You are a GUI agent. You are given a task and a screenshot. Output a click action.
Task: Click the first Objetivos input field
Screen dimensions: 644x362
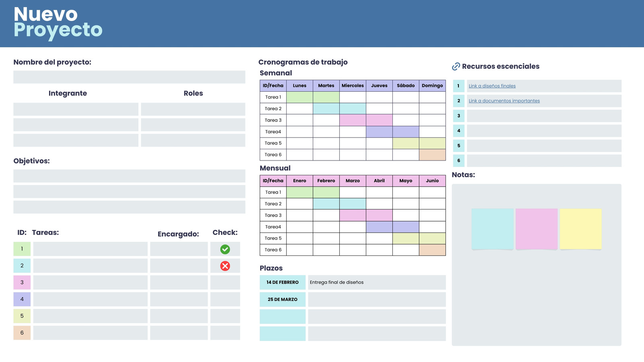(129, 176)
